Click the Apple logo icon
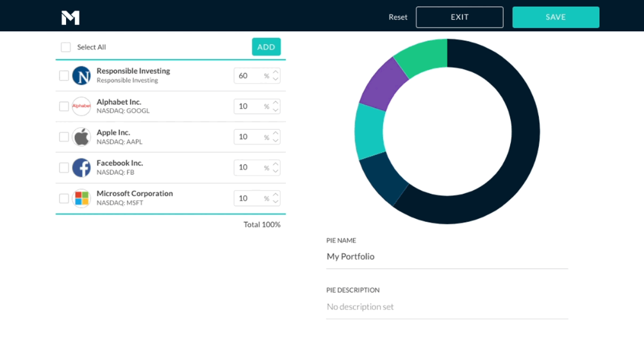Screen dimensions: 644x359 coord(81,137)
